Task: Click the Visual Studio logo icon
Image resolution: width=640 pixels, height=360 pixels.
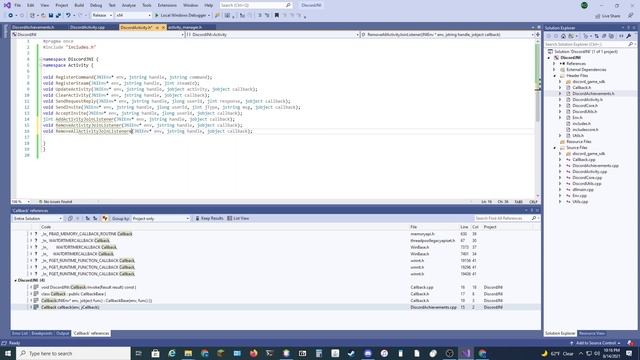Action: [x=7, y=5]
